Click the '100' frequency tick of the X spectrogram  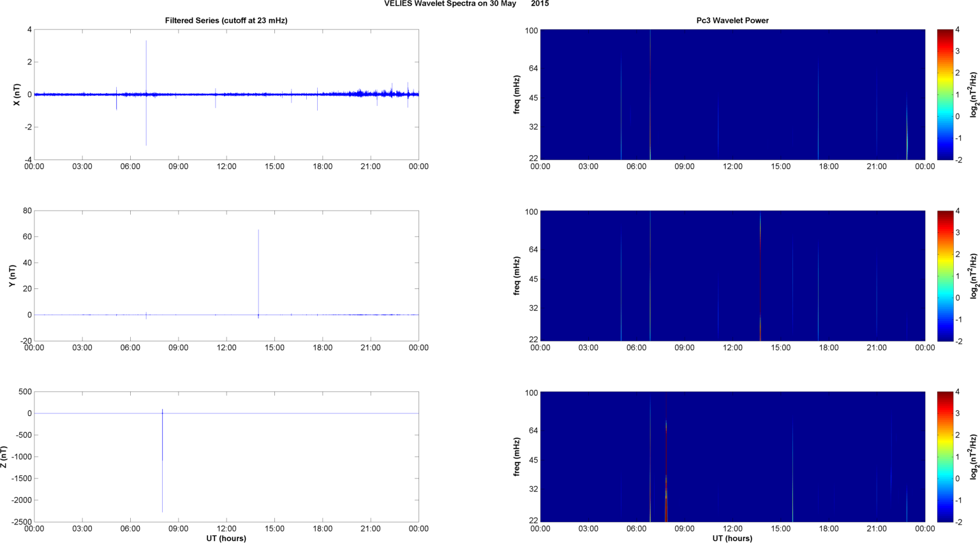click(531, 31)
